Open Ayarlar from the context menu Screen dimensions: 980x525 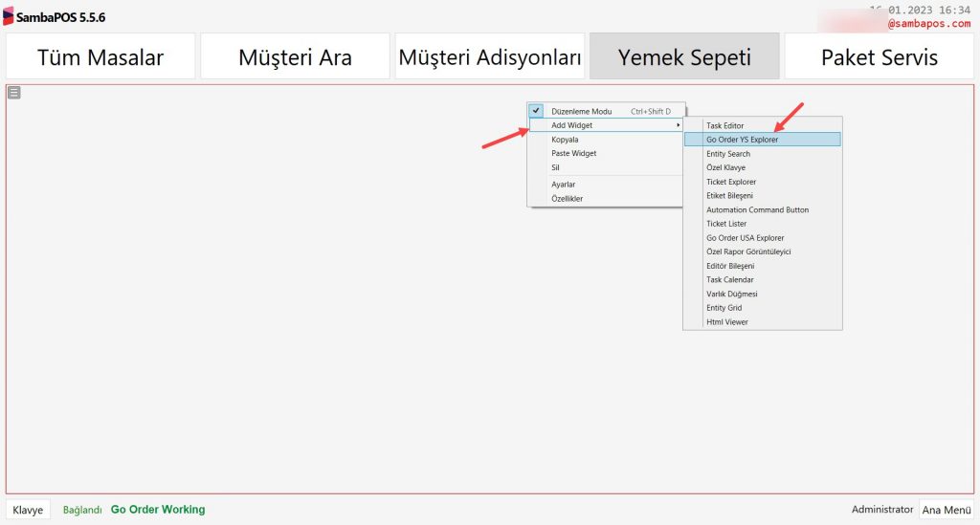pos(563,185)
